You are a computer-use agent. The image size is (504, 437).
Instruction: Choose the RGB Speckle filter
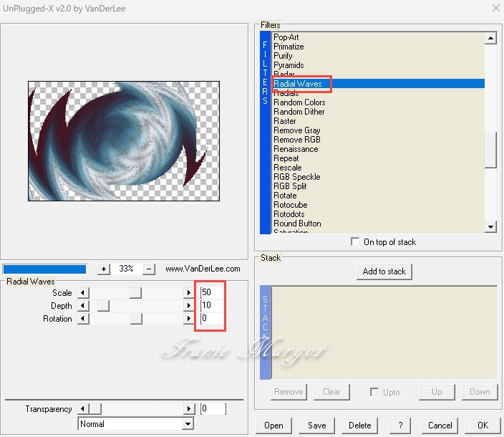click(x=296, y=177)
